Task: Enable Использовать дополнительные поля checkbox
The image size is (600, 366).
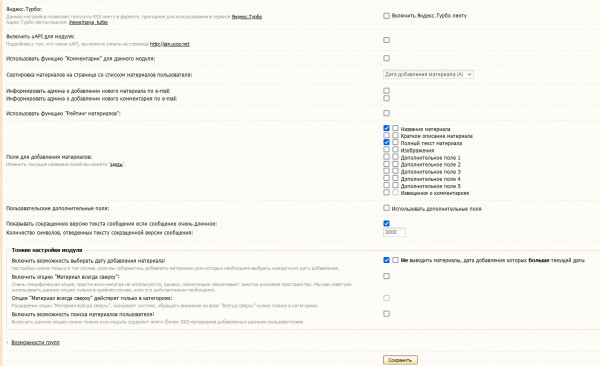Action: pyautogui.click(x=386, y=208)
